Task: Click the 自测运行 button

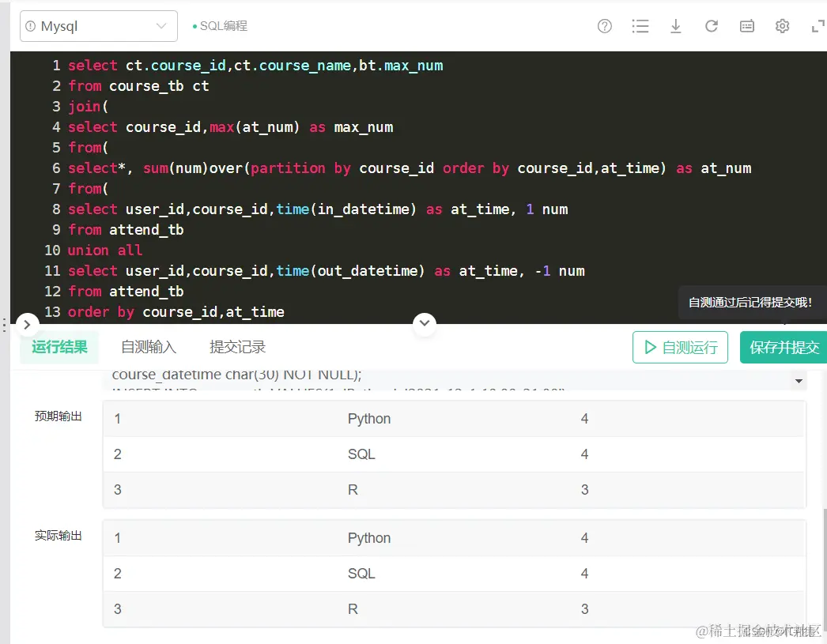Action: 680,348
